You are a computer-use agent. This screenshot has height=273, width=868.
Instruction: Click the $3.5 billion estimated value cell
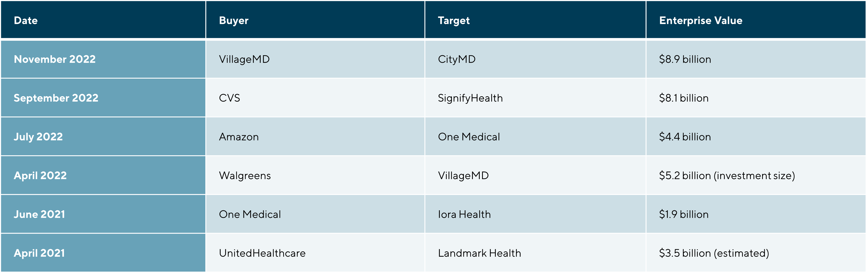click(x=714, y=253)
